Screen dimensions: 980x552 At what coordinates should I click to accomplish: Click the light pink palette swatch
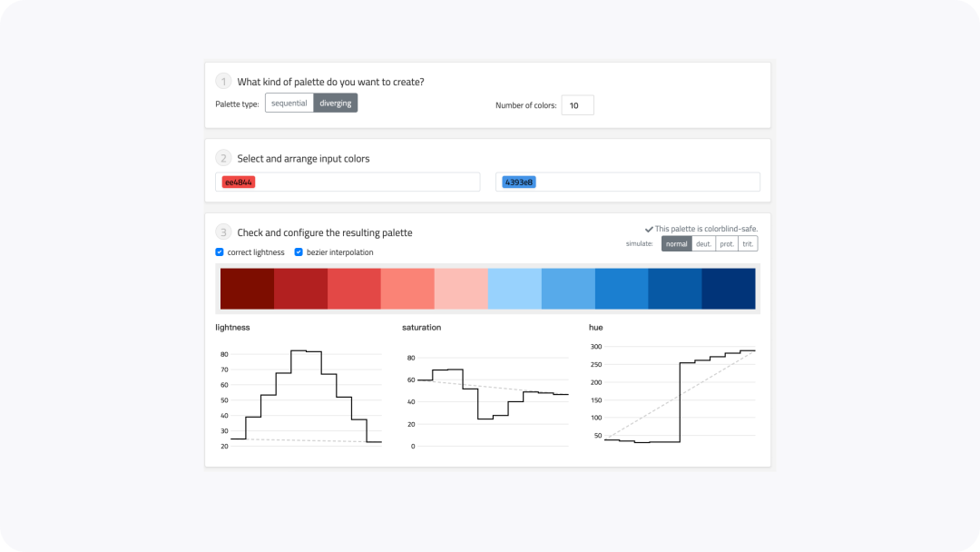click(x=461, y=289)
